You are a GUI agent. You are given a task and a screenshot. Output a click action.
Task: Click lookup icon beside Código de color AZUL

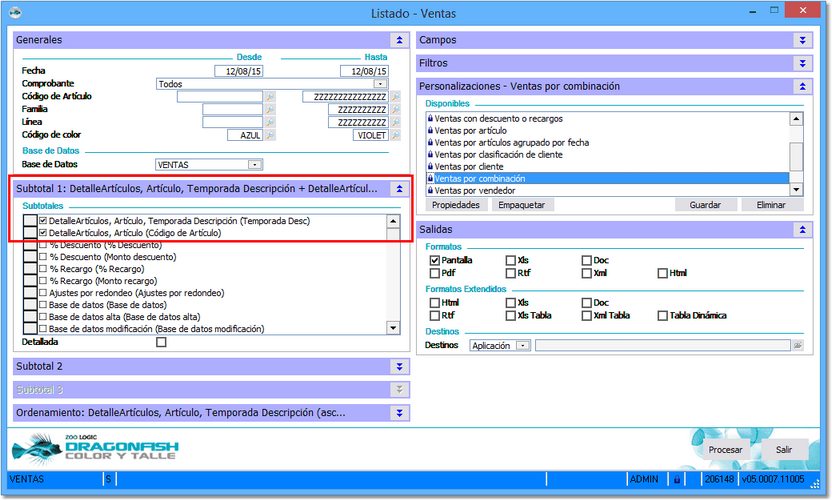point(270,135)
